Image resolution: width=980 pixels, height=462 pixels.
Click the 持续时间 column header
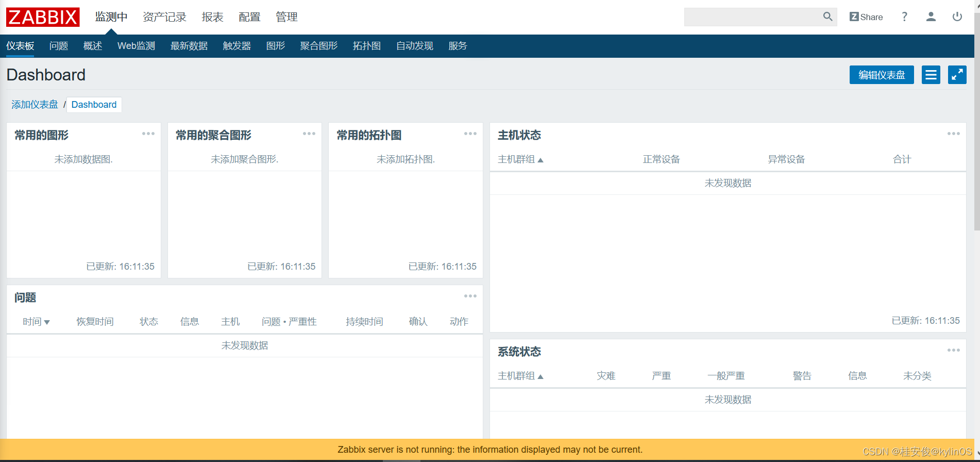(x=364, y=322)
